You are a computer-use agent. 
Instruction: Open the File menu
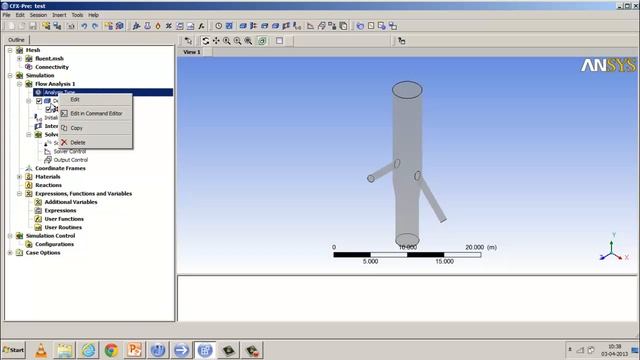[6, 15]
